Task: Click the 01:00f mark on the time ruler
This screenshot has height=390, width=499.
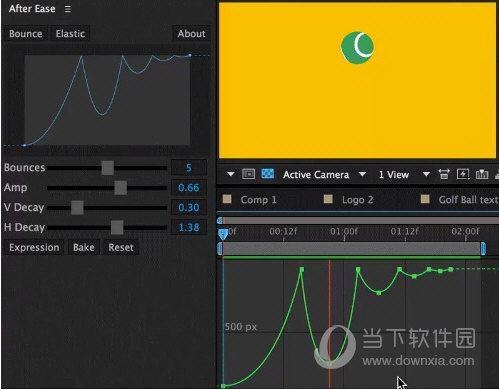Action: click(x=344, y=231)
